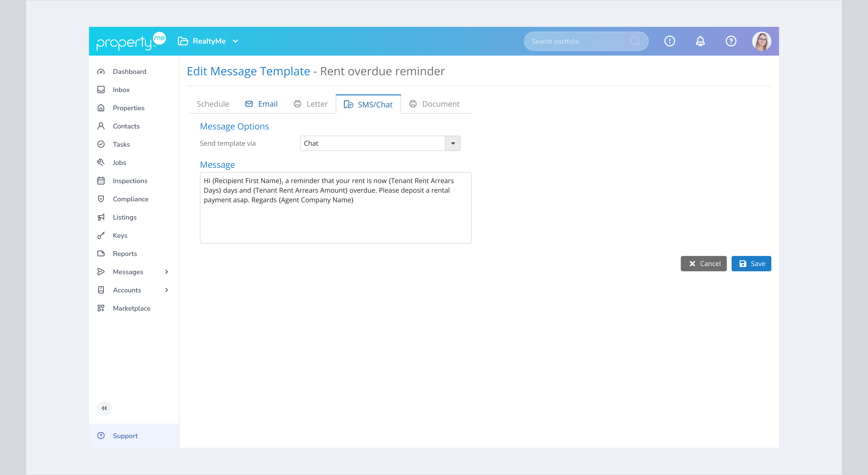Image resolution: width=868 pixels, height=475 pixels.
Task: Switch to the Schedule tab
Action: (x=213, y=104)
